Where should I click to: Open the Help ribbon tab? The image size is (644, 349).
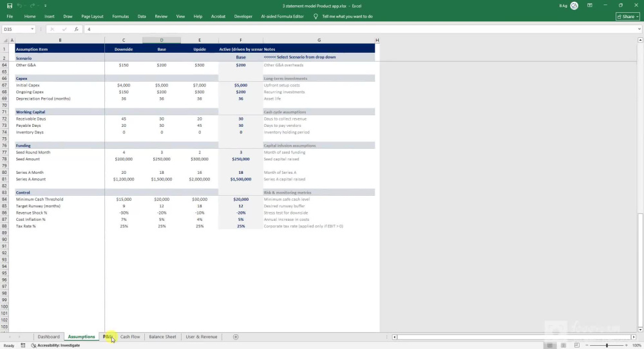point(198,17)
